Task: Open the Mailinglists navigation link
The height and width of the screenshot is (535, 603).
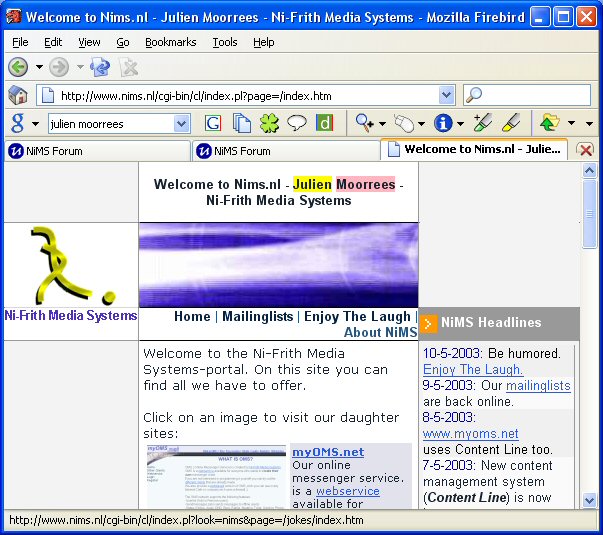Action: pos(258,316)
